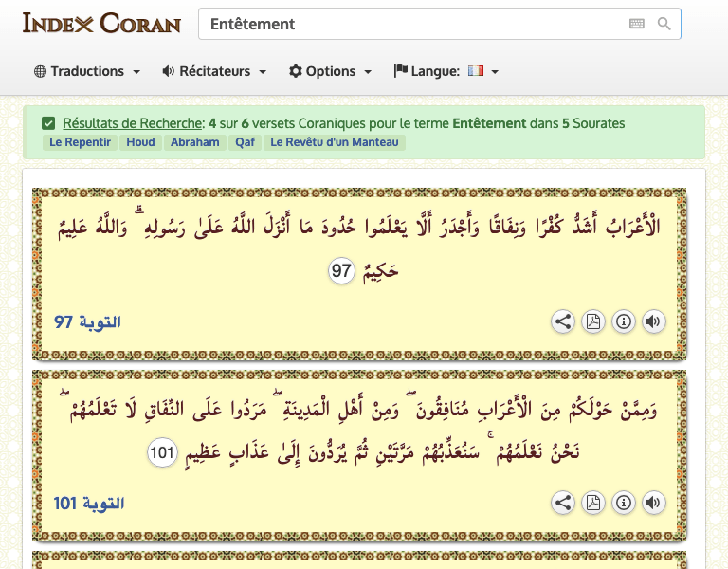Viewport: 728px width, 569px height.
Task: Open the Récitateurs dropdown menu
Action: click(x=214, y=71)
